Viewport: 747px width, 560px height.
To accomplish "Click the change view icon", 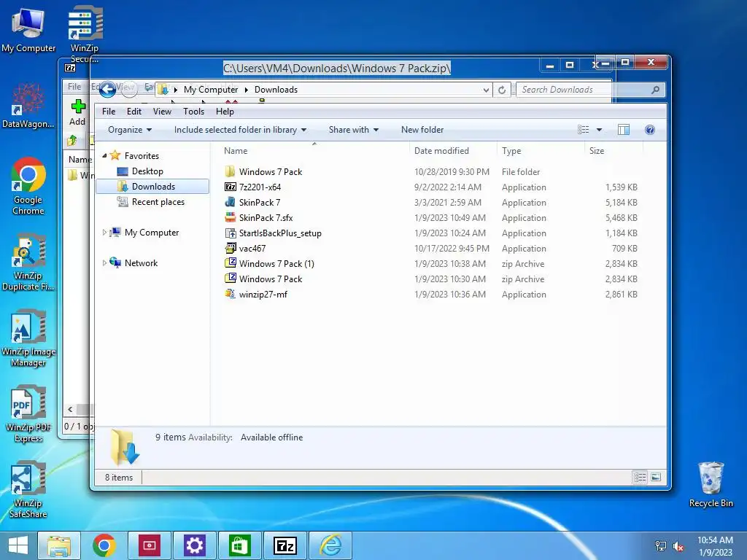I will (x=583, y=130).
